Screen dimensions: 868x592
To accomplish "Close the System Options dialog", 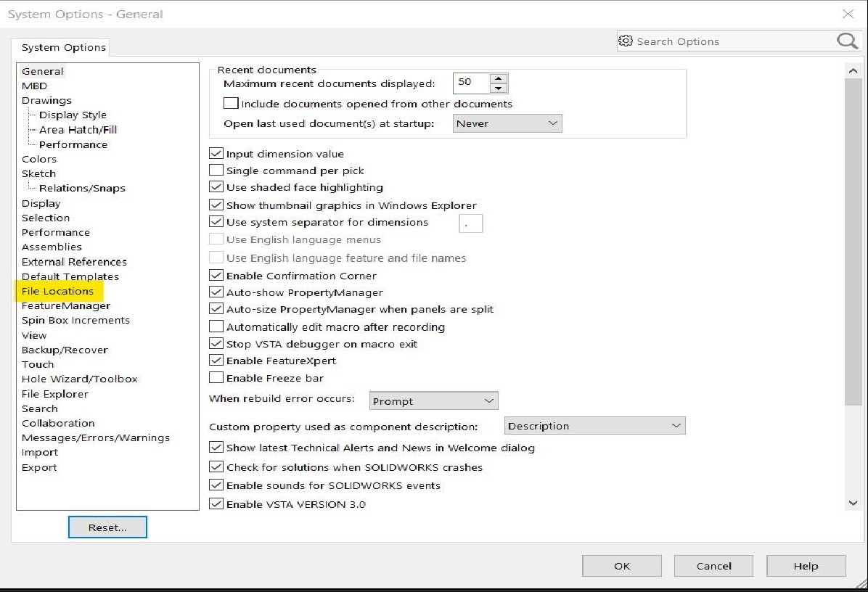I will (x=848, y=14).
